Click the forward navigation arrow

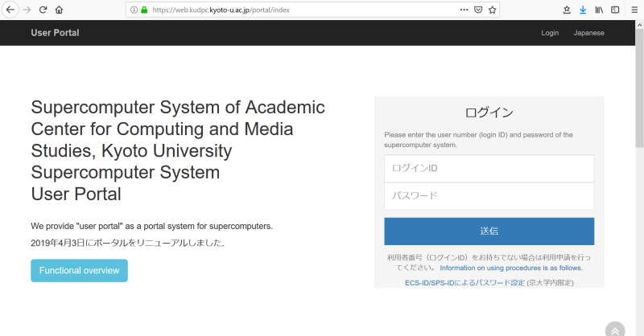[27, 10]
